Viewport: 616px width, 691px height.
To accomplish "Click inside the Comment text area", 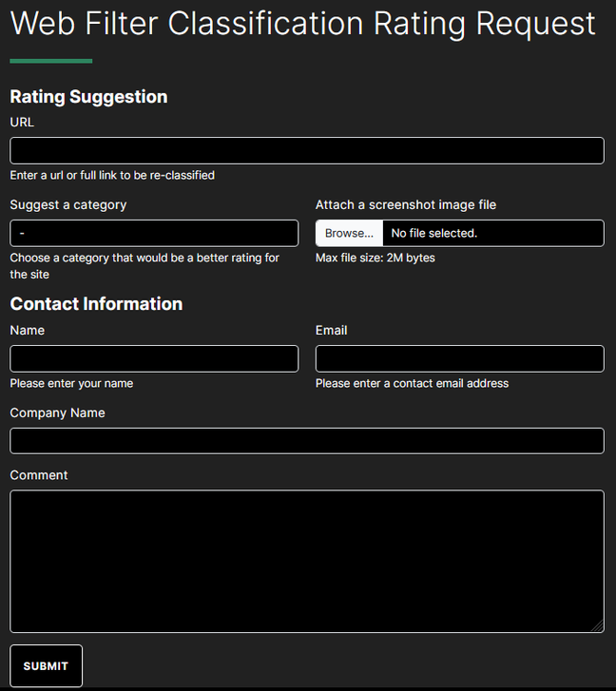I will click(307, 561).
